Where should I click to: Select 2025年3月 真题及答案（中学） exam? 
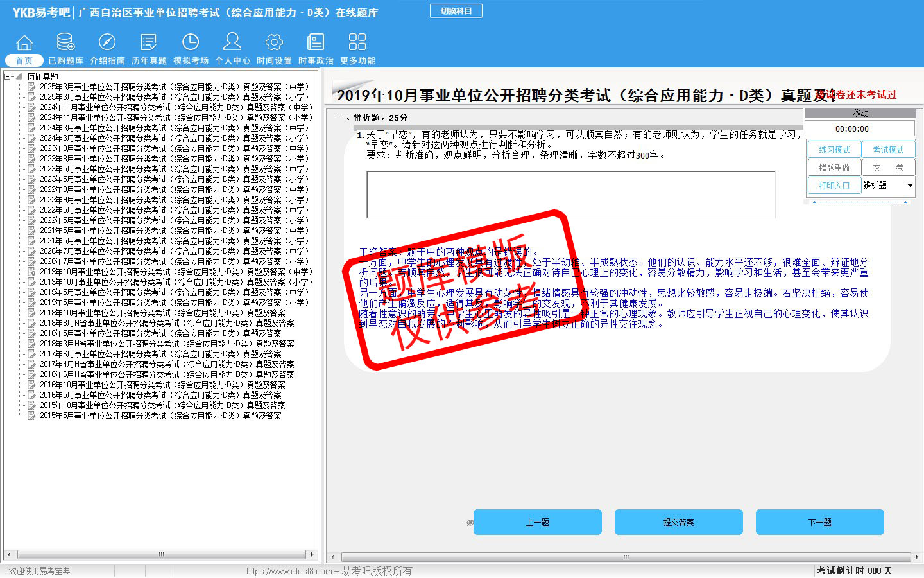pos(174,87)
